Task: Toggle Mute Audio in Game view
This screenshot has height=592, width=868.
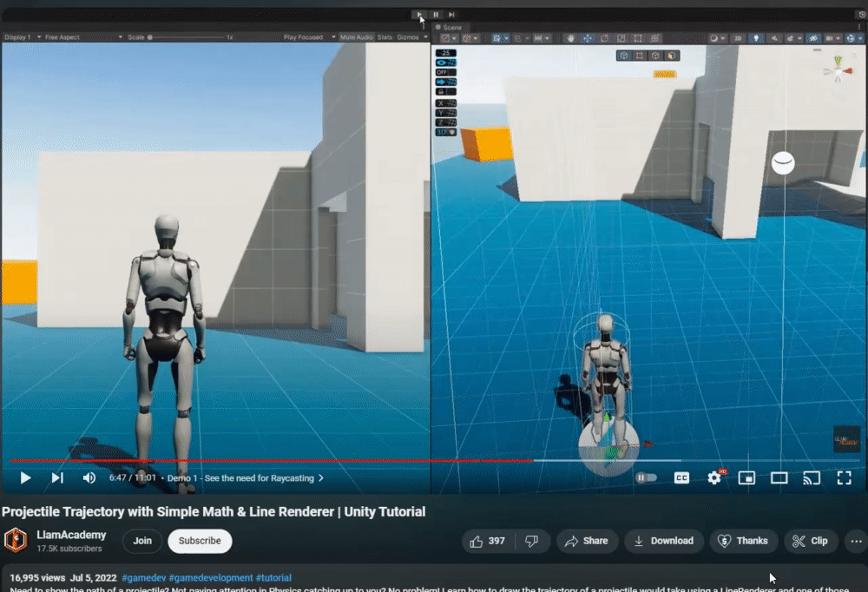Action: pos(357,37)
